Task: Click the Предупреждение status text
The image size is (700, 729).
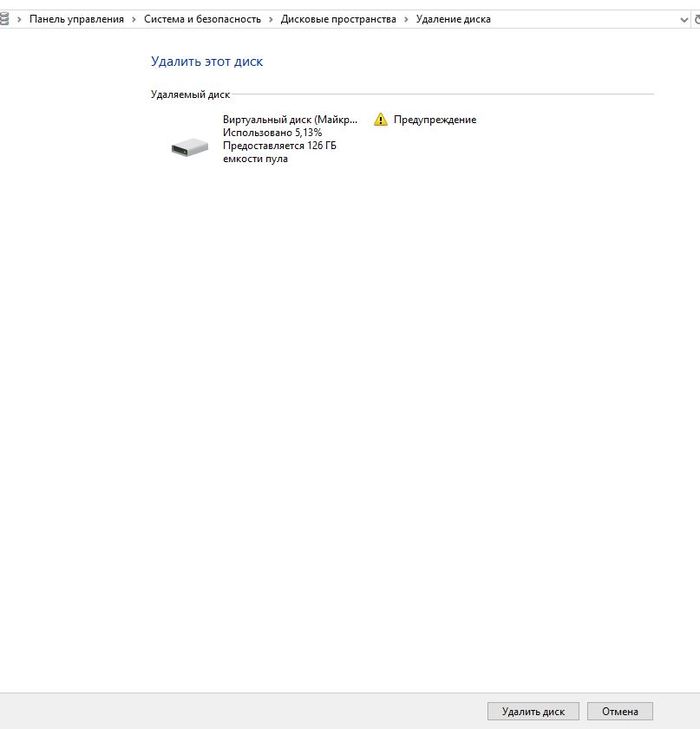Action: click(x=434, y=120)
